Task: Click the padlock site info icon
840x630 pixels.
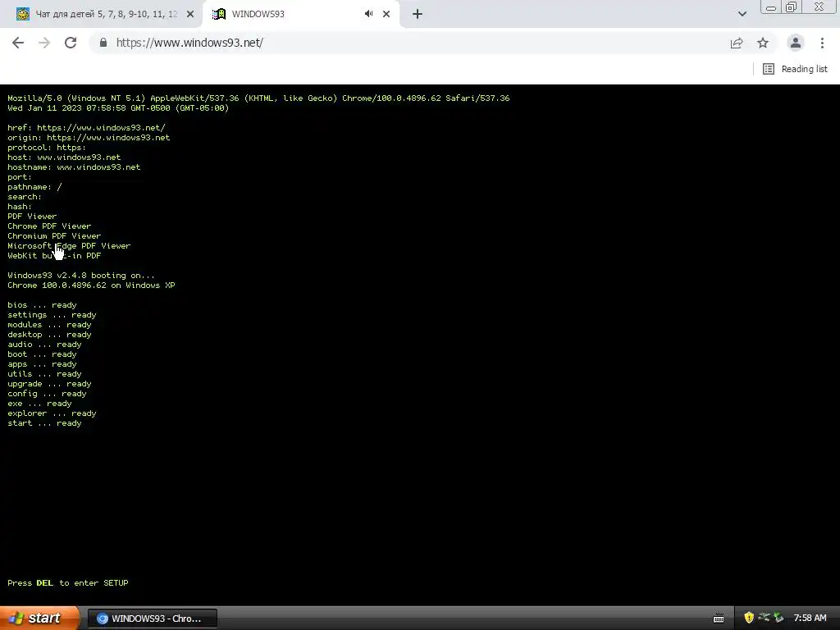Action: (103, 43)
